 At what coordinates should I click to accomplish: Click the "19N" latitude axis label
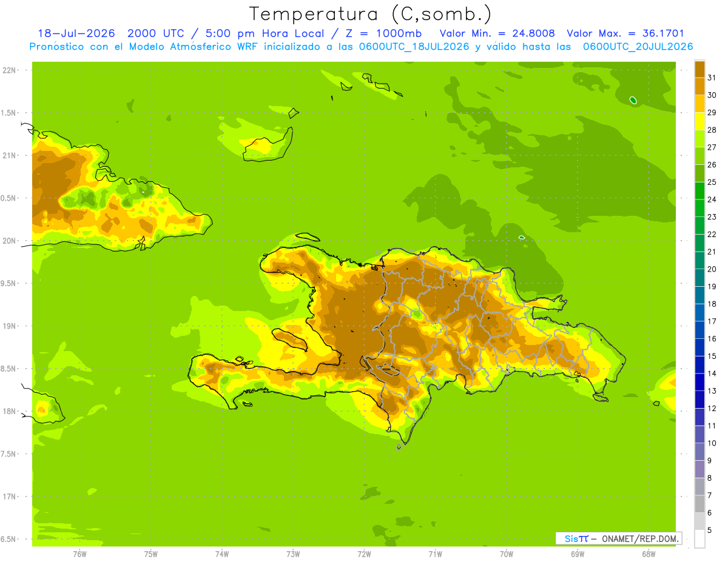tap(9, 326)
